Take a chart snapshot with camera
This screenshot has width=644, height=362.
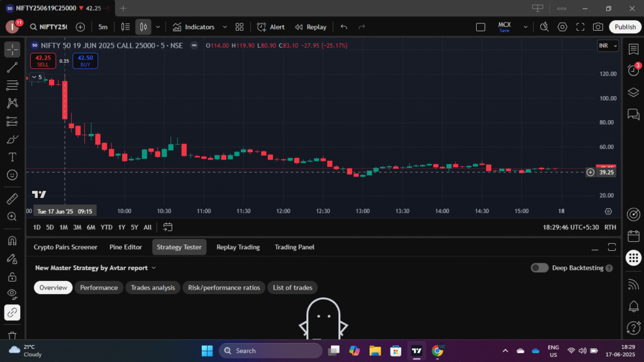(x=598, y=27)
